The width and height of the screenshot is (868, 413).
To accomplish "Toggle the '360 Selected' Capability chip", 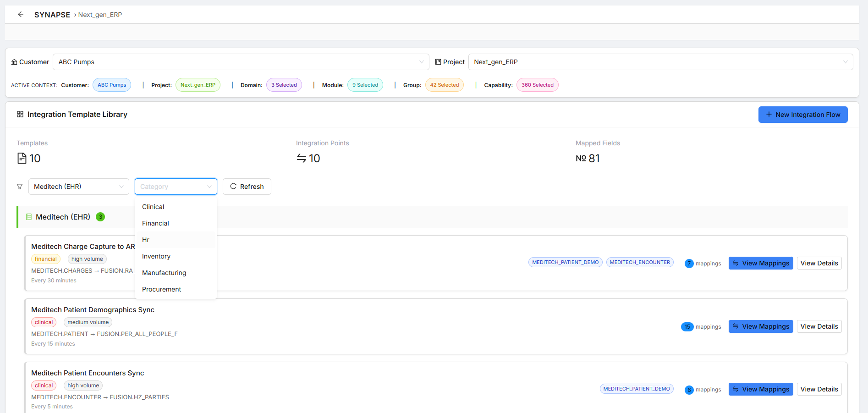I will [537, 85].
